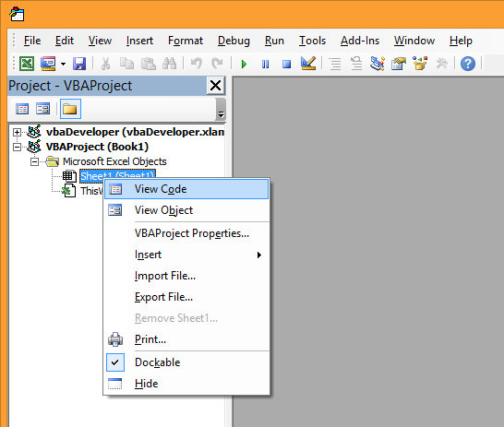Viewport: 504px width, 427px height.
Task: Open the Object Browser toolbar icon
Action: (x=420, y=64)
